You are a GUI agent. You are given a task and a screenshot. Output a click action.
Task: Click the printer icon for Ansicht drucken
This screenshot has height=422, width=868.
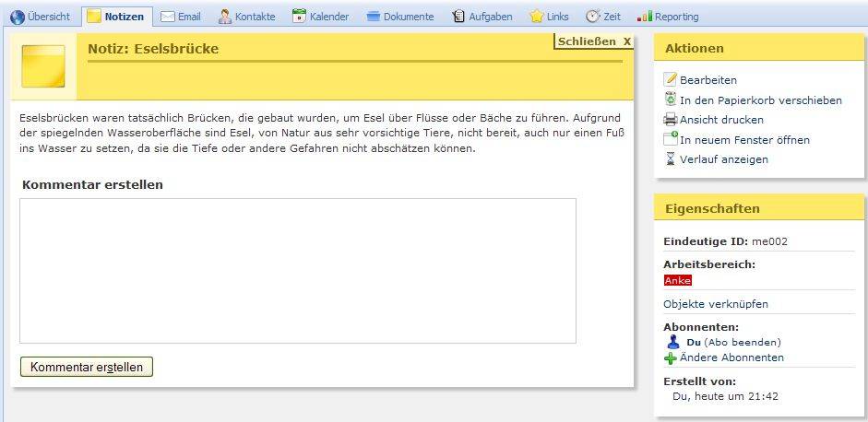click(671, 120)
